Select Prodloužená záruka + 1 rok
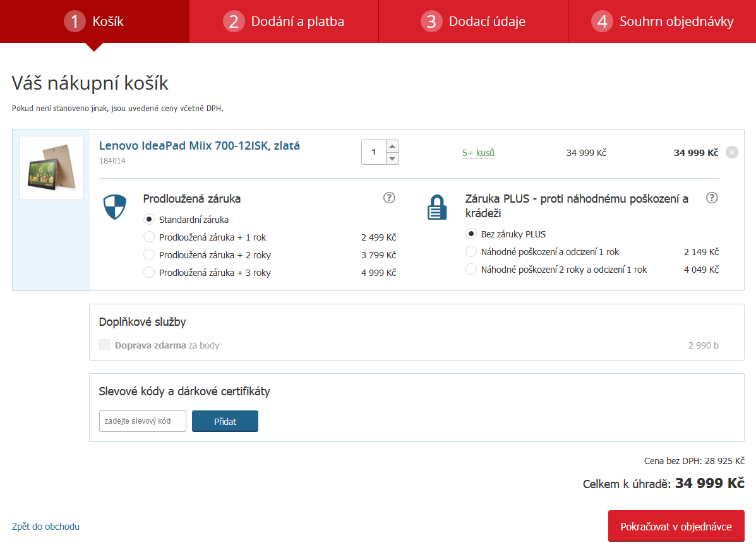Viewport: 756px width, 555px height. (x=149, y=237)
